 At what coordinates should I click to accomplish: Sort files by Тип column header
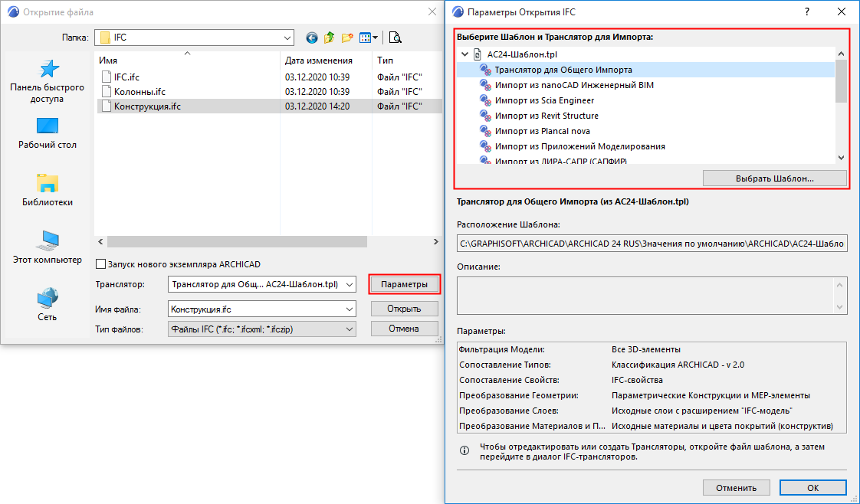point(408,61)
